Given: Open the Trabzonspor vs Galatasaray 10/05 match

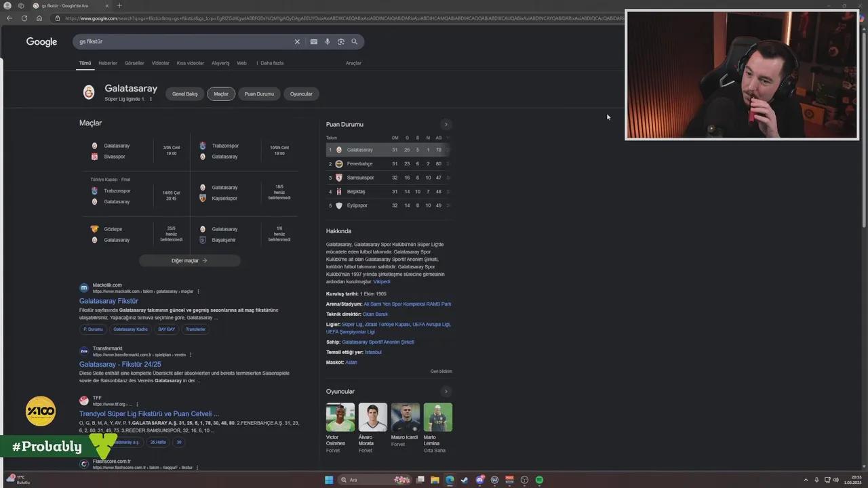Looking at the screenshot, I should (x=245, y=151).
